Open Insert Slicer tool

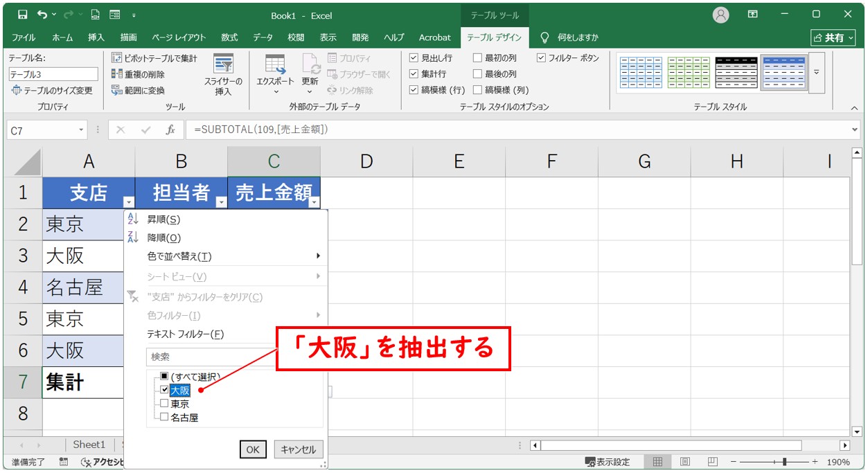coord(223,74)
